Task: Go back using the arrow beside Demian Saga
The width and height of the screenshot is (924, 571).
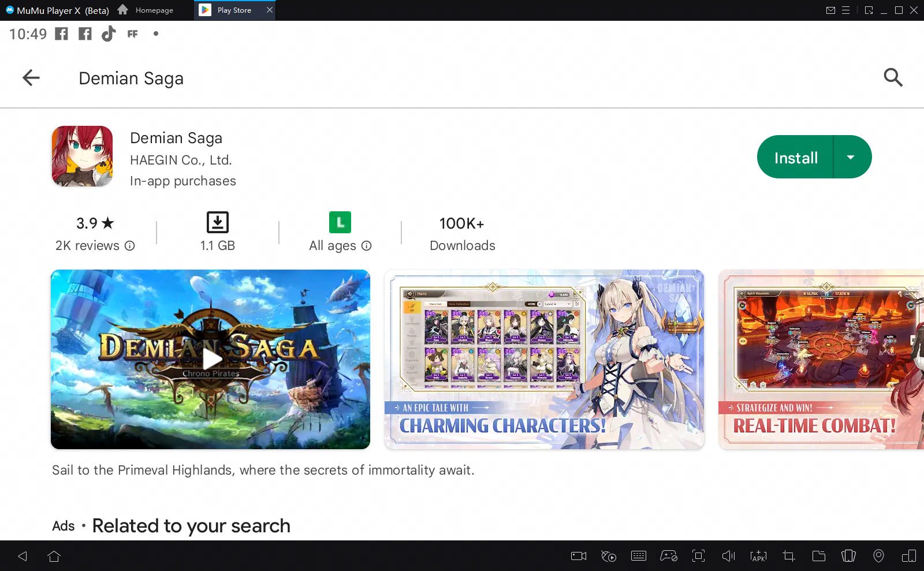Action: pos(31,78)
